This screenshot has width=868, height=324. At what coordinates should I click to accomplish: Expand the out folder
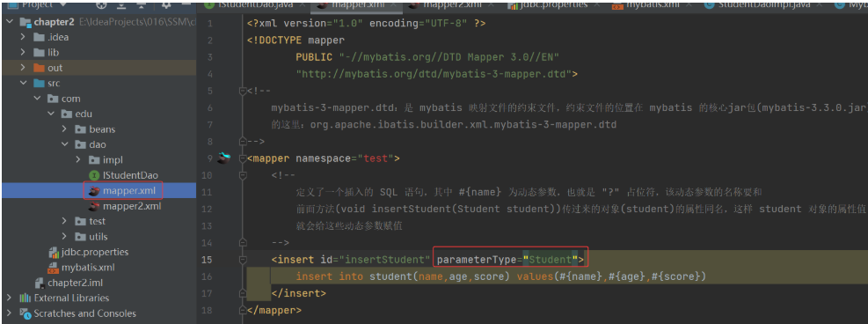pyautogui.click(x=23, y=68)
